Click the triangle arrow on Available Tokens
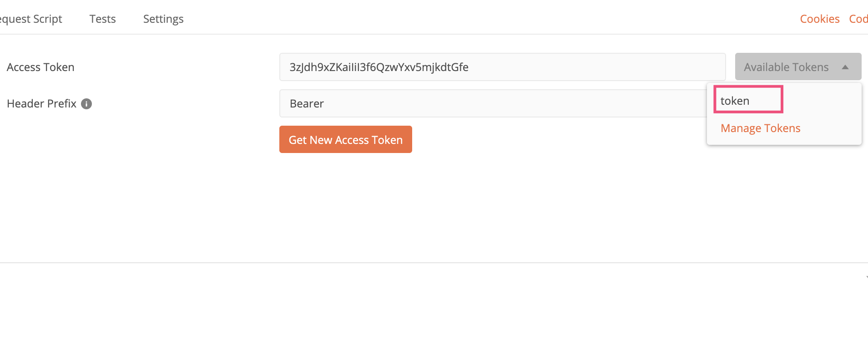The width and height of the screenshot is (868, 347). tap(845, 67)
